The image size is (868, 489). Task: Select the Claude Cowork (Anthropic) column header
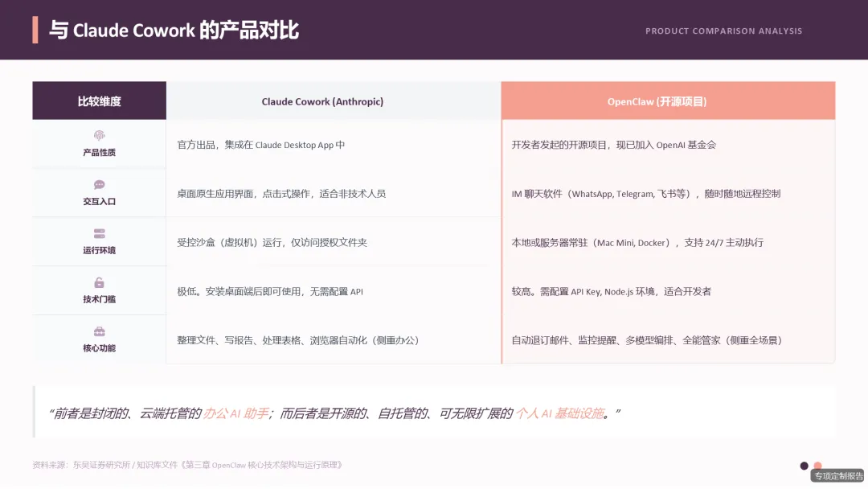coord(334,101)
